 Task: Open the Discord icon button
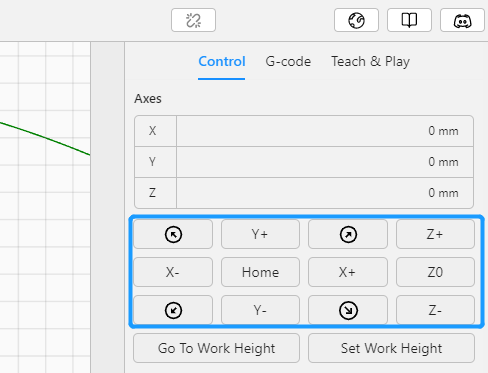click(x=462, y=20)
